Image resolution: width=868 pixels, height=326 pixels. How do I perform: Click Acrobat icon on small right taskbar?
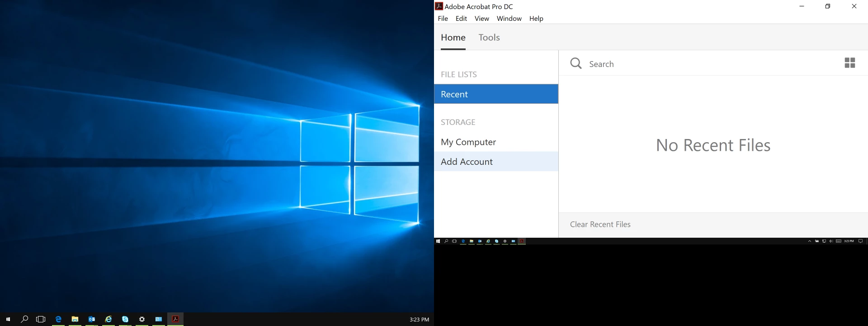[522, 241]
